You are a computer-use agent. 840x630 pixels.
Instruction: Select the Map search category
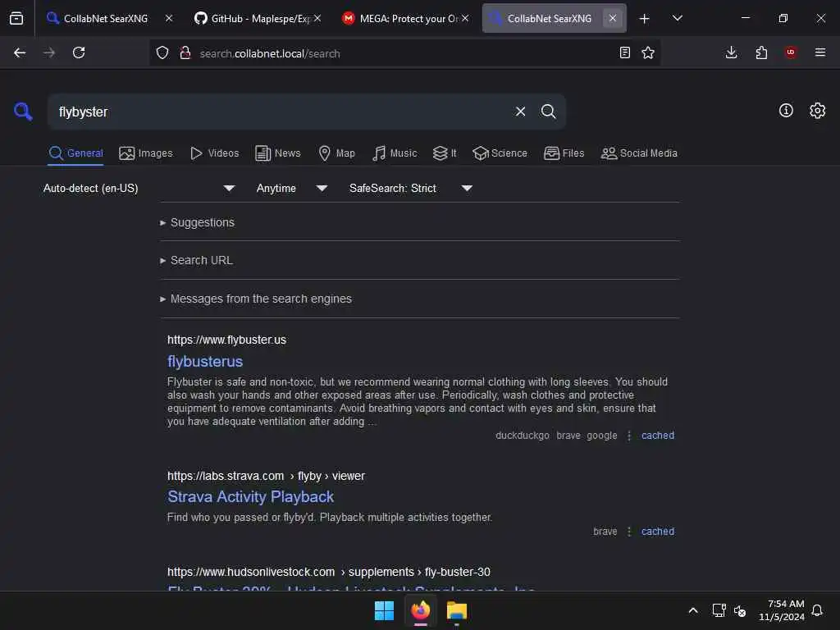click(x=337, y=153)
